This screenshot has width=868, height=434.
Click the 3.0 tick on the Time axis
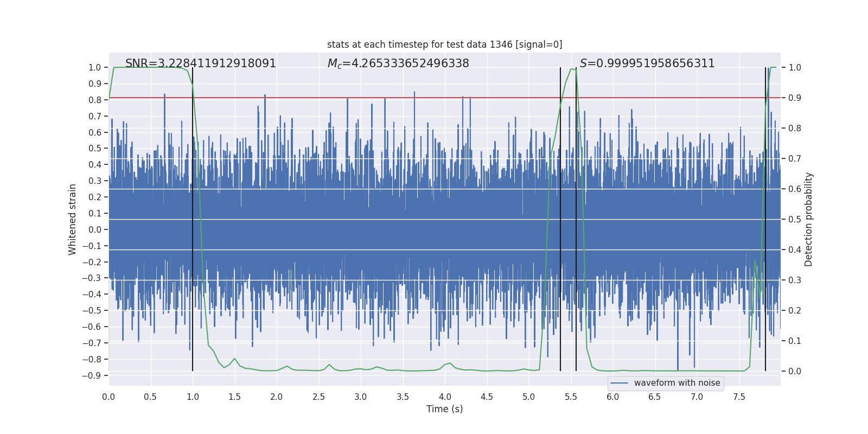(361, 397)
